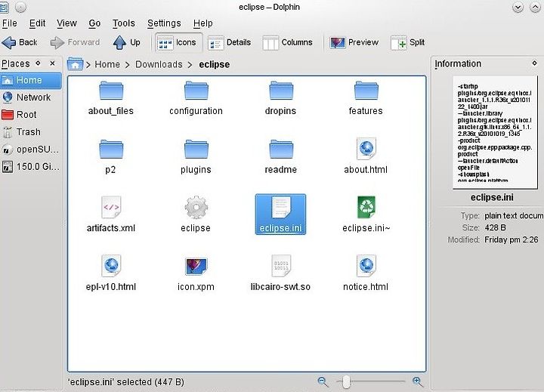Click the Size value 428 B

click(495, 228)
